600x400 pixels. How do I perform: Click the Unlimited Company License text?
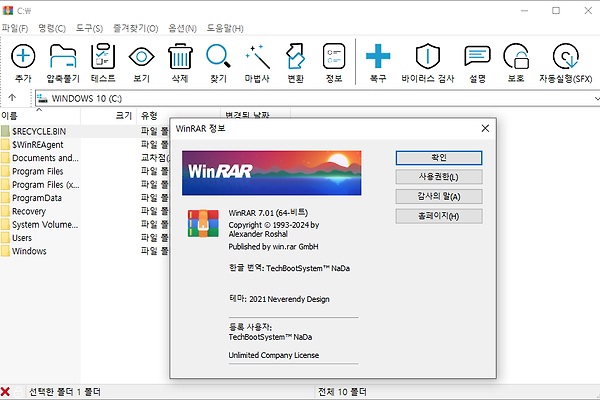point(274,355)
